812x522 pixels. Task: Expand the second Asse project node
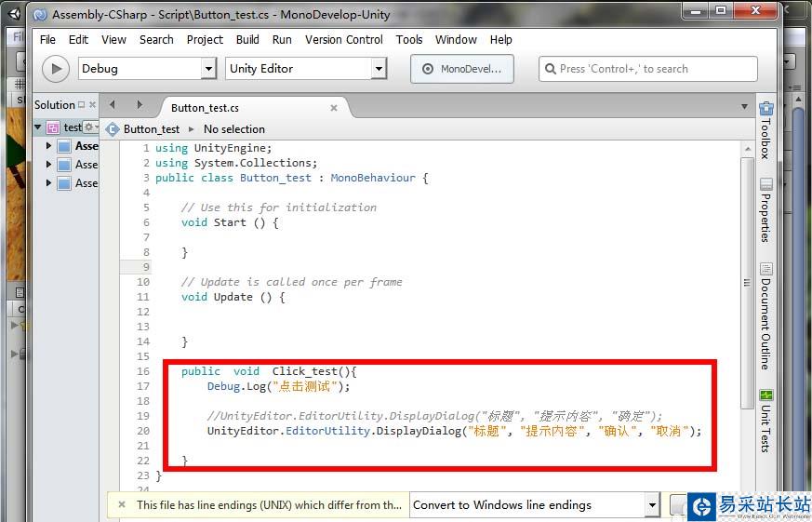[x=48, y=165]
